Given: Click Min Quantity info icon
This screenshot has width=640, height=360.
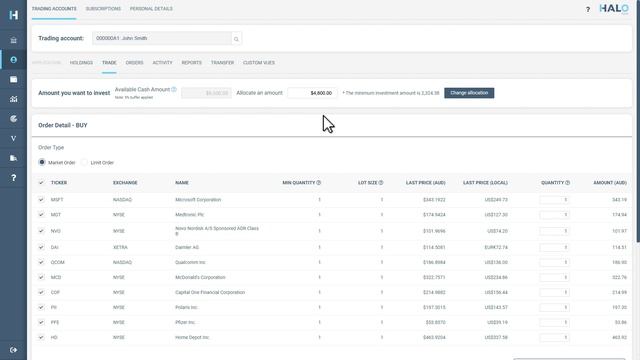Looking at the screenshot, I should point(318,182).
